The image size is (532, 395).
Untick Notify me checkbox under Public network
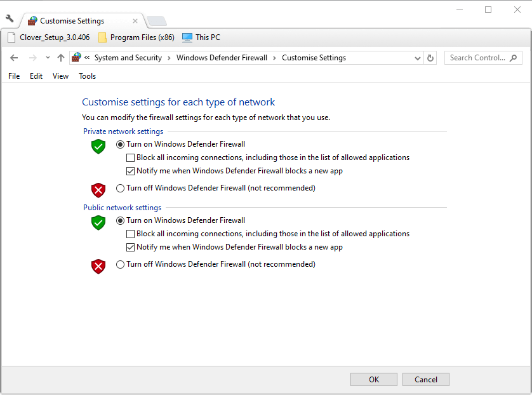point(131,247)
